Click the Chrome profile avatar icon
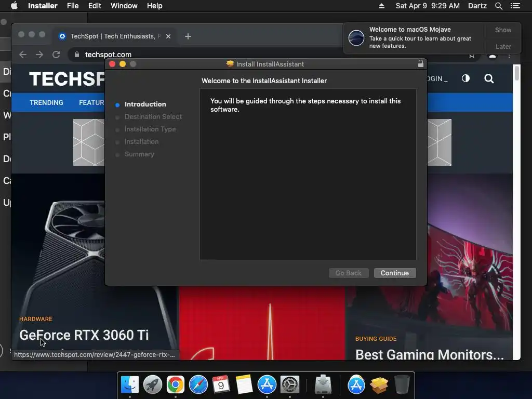 493,56
